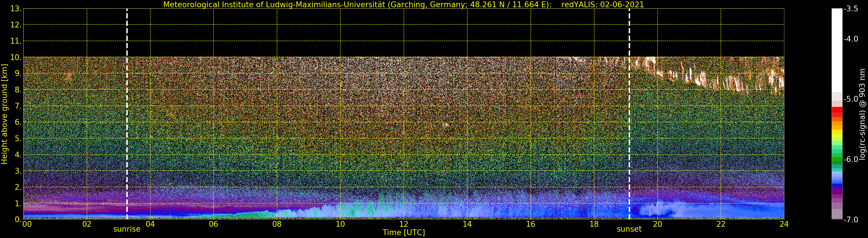Click the "7." height axis tick label

pyautogui.click(x=18, y=106)
